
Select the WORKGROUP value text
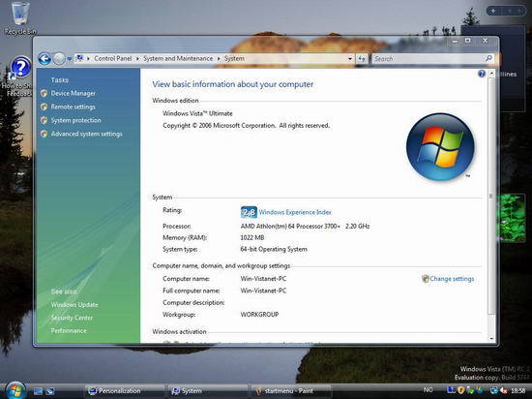(x=259, y=315)
